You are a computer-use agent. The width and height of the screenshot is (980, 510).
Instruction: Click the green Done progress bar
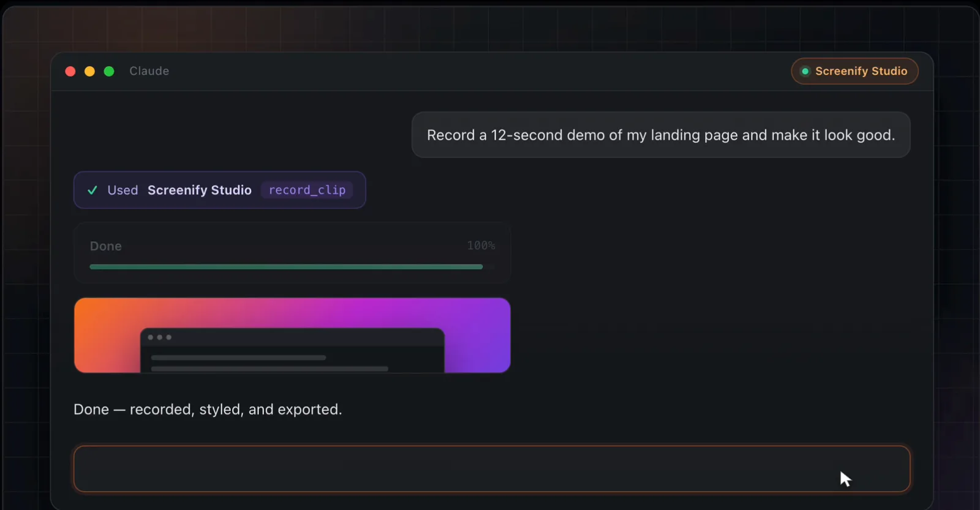286,267
